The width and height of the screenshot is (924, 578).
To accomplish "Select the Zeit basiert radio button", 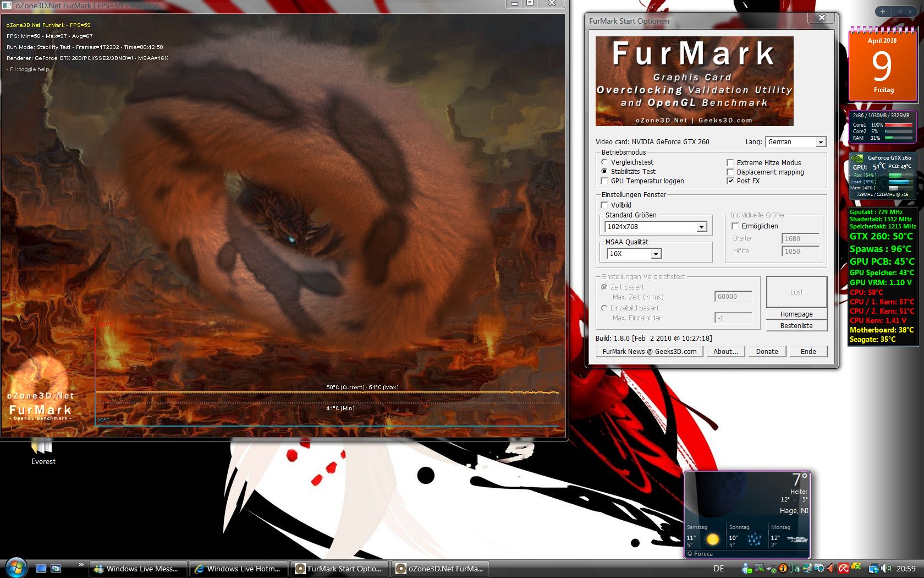I will click(x=604, y=287).
